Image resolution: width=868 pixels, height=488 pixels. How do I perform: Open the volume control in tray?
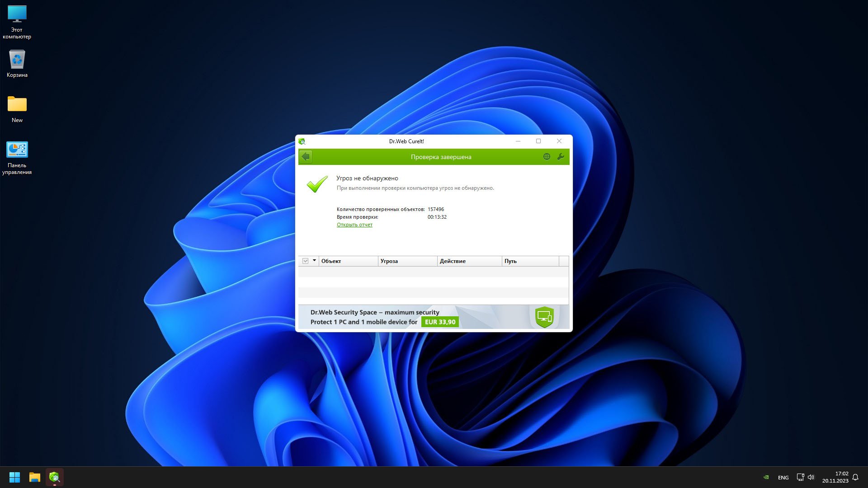[811, 477]
